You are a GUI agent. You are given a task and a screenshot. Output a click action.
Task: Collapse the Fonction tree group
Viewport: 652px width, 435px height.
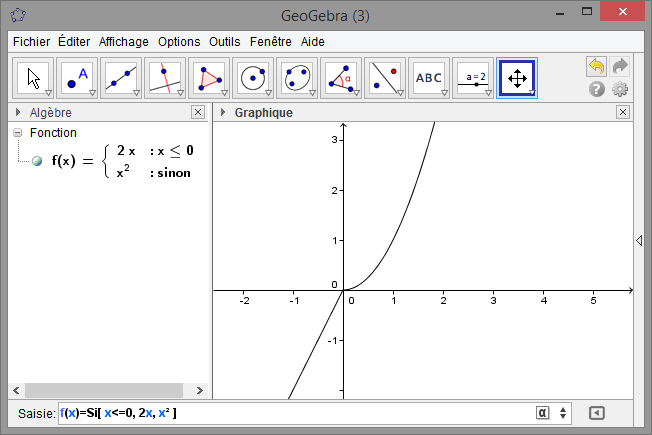(x=17, y=133)
